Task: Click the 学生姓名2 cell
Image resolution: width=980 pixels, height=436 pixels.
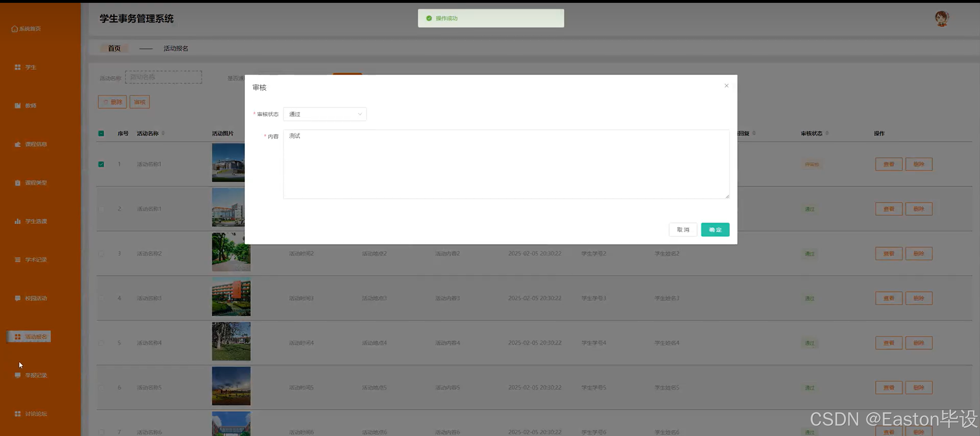Action: coord(667,254)
